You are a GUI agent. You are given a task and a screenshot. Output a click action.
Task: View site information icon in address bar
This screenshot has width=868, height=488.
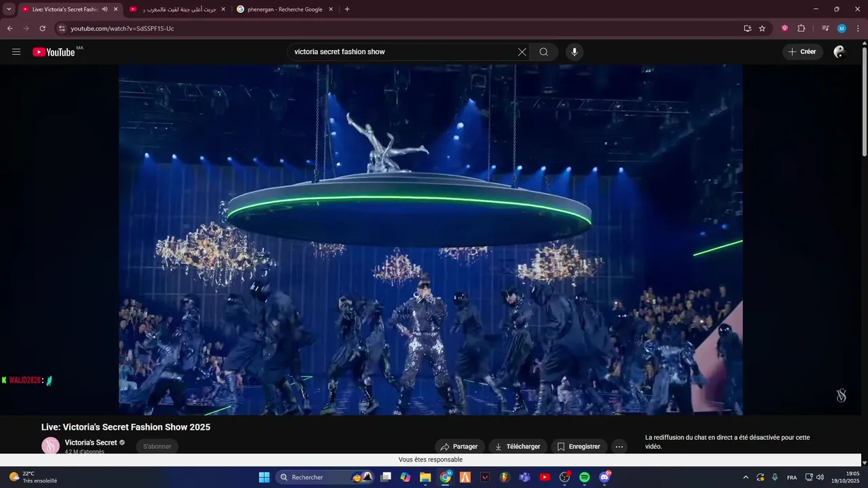click(62, 28)
